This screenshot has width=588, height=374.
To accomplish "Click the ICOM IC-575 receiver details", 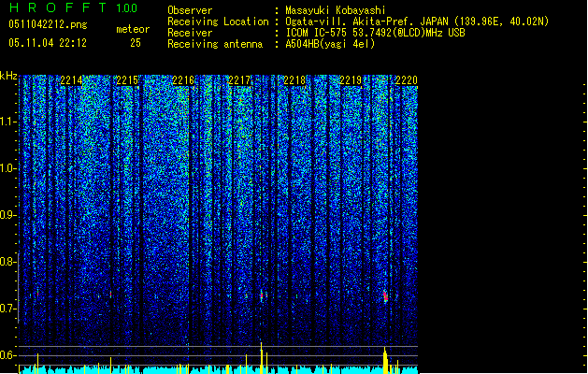I will pyautogui.click(x=375, y=33).
